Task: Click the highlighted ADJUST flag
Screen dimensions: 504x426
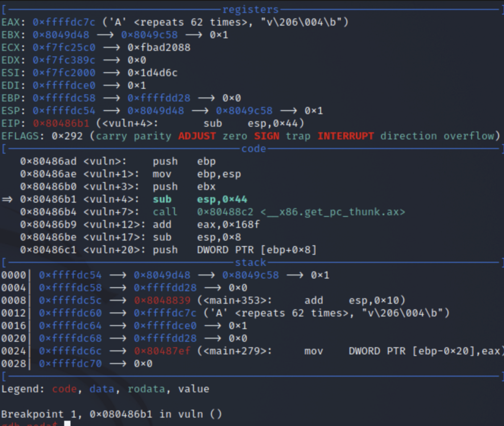Action: (x=197, y=136)
